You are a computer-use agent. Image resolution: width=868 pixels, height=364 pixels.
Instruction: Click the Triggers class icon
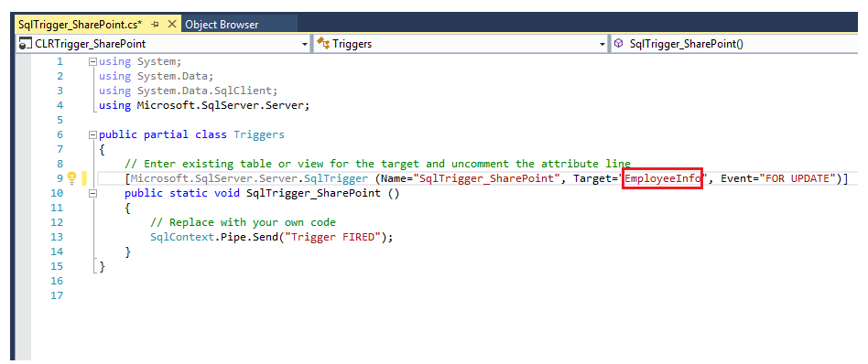[323, 44]
